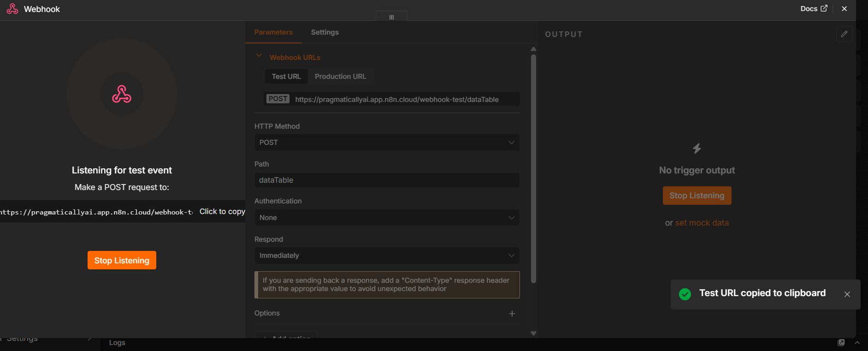Copy the POST webhook-test URL in parameters
The image size is (868, 351).
point(392,99)
